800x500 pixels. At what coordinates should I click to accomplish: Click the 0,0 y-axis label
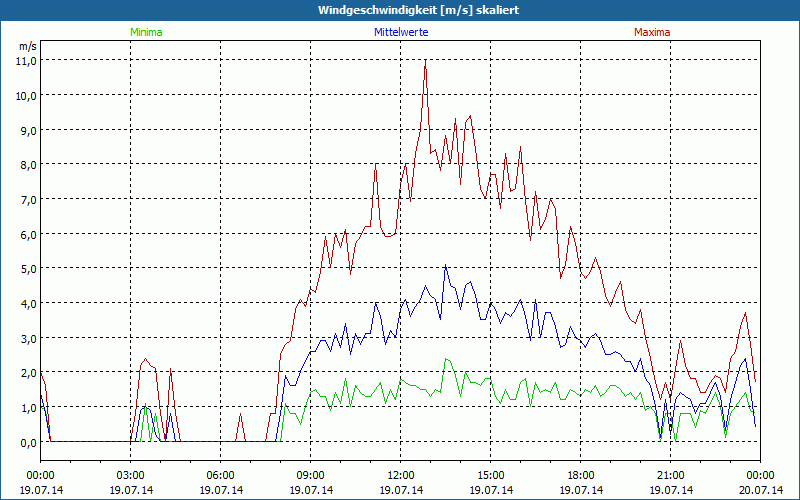pos(30,442)
